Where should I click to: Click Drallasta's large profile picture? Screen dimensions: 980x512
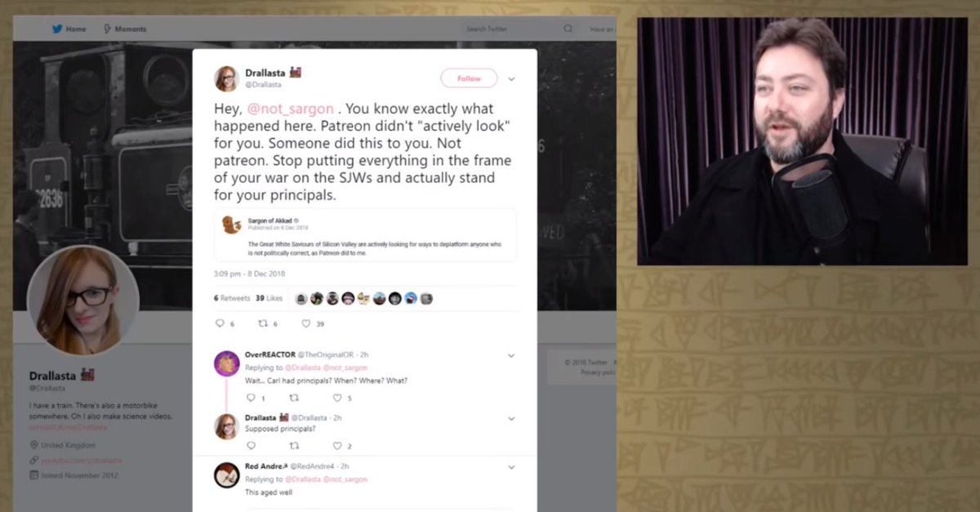[82, 300]
